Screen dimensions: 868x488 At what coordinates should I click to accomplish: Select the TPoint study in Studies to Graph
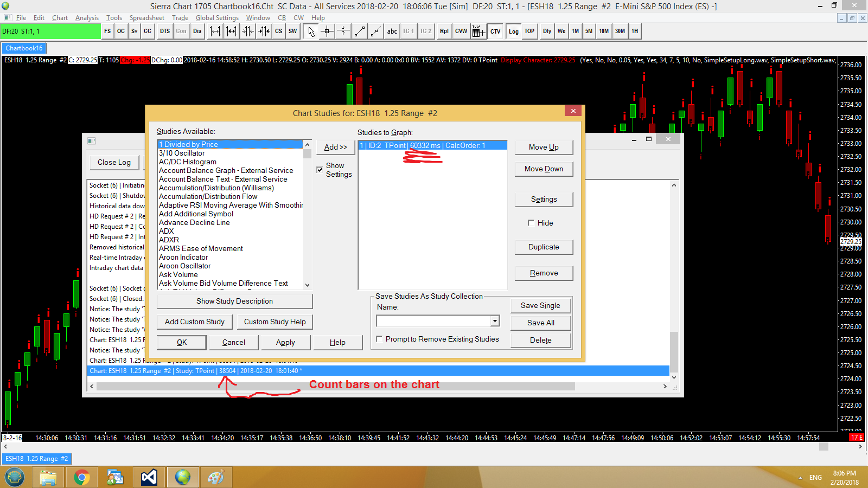[x=432, y=145]
